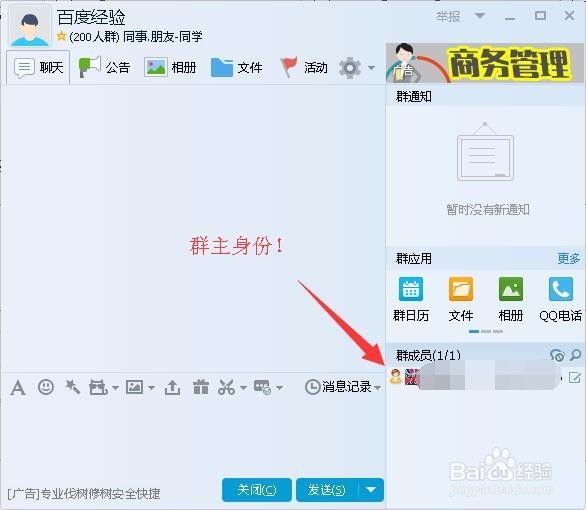Click the send picture icon
Viewport: 586px width, 510px height.
(x=134, y=387)
